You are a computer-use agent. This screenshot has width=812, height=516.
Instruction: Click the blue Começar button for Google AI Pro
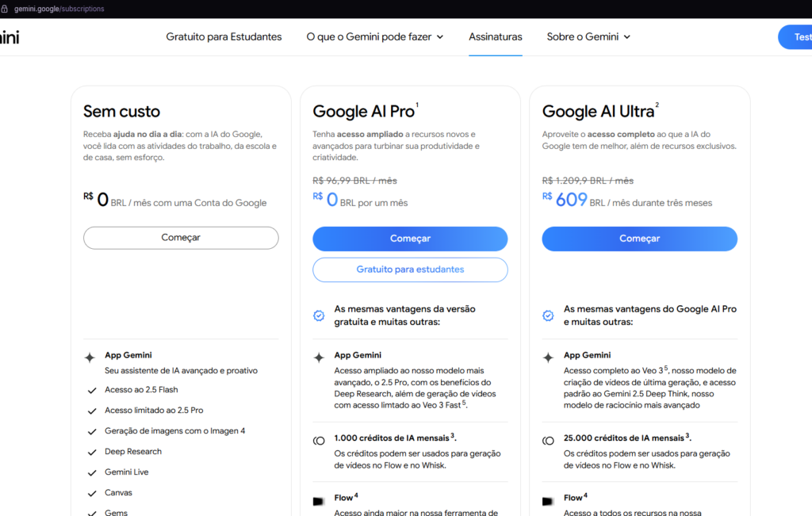coord(409,239)
